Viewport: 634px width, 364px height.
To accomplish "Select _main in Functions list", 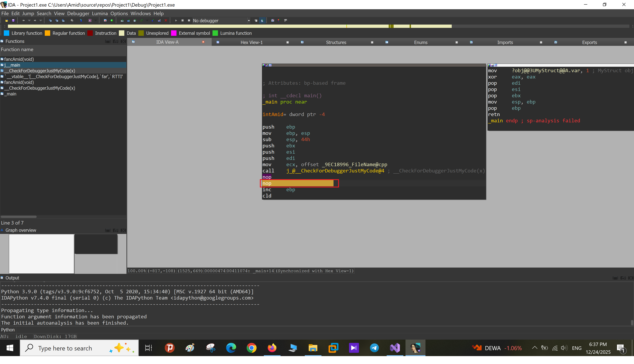I will 10,94.
